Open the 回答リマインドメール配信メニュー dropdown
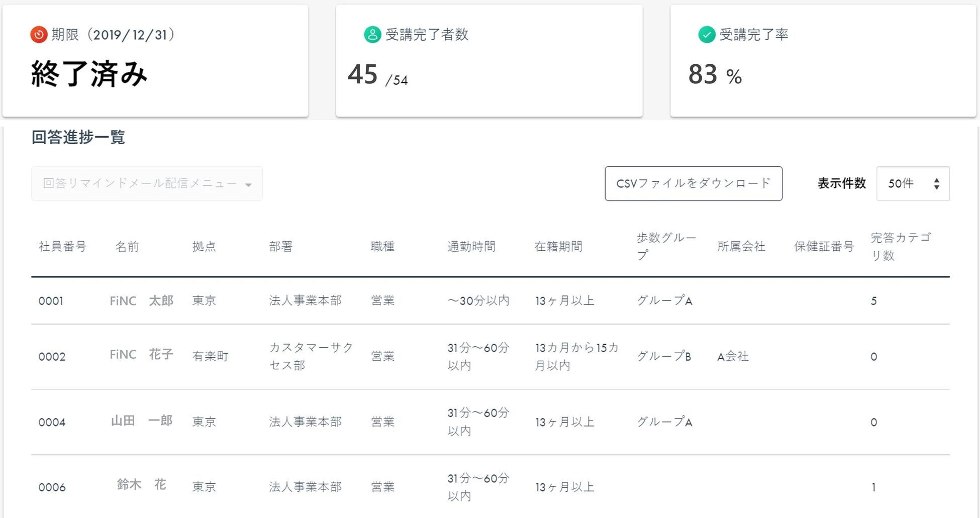980x518 pixels. click(x=146, y=184)
